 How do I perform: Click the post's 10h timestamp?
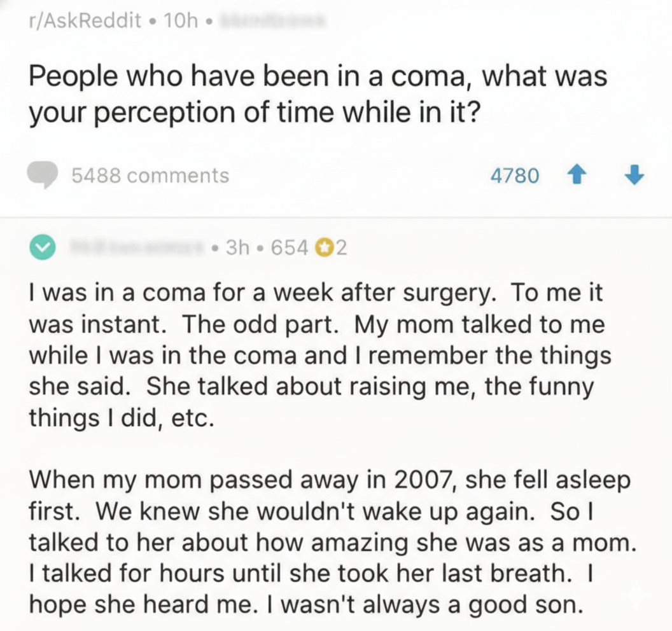(181, 21)
